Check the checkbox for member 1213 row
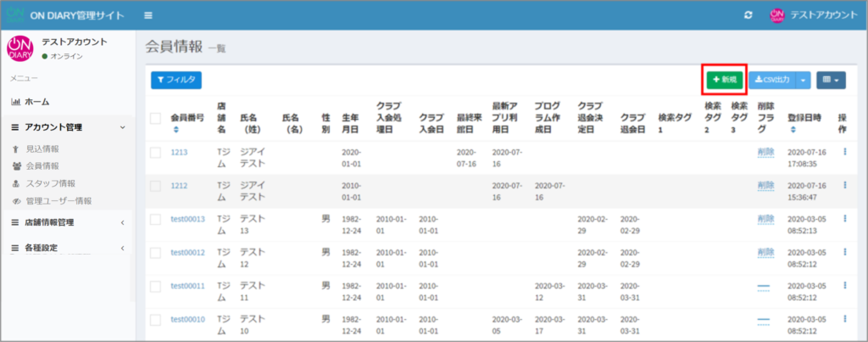 click(155, 152)
